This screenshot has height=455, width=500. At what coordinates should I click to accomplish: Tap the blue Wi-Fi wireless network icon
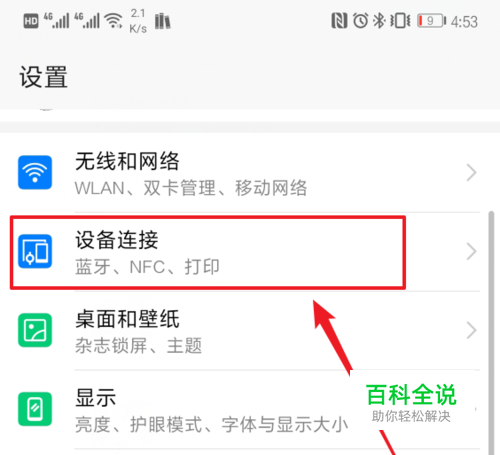point(35,172)
